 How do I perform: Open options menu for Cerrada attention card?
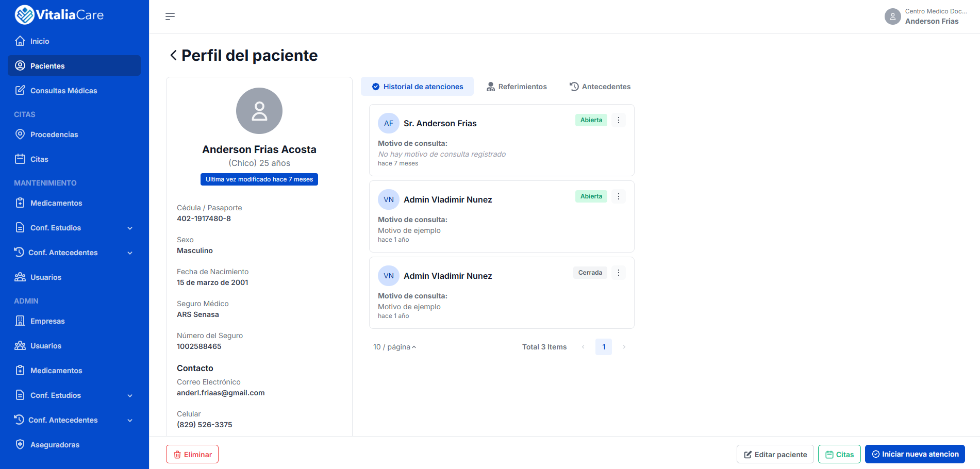619,273
